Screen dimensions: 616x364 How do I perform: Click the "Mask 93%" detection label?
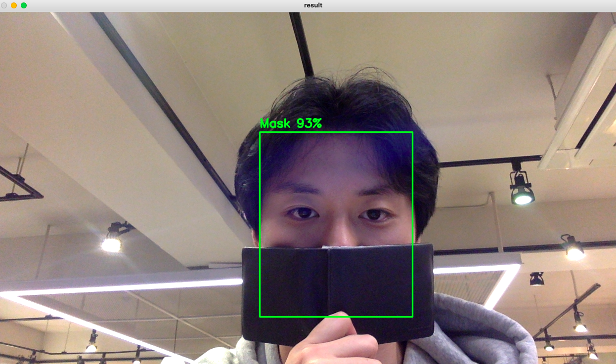coord(291,123)
